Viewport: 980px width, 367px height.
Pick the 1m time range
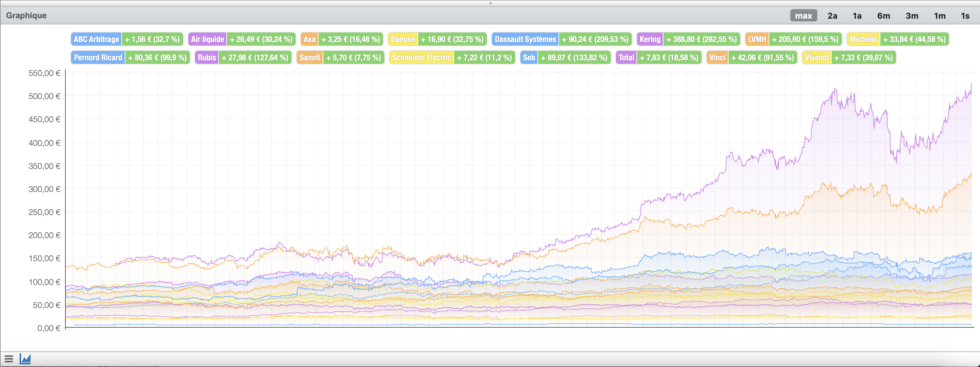[939, 16]
